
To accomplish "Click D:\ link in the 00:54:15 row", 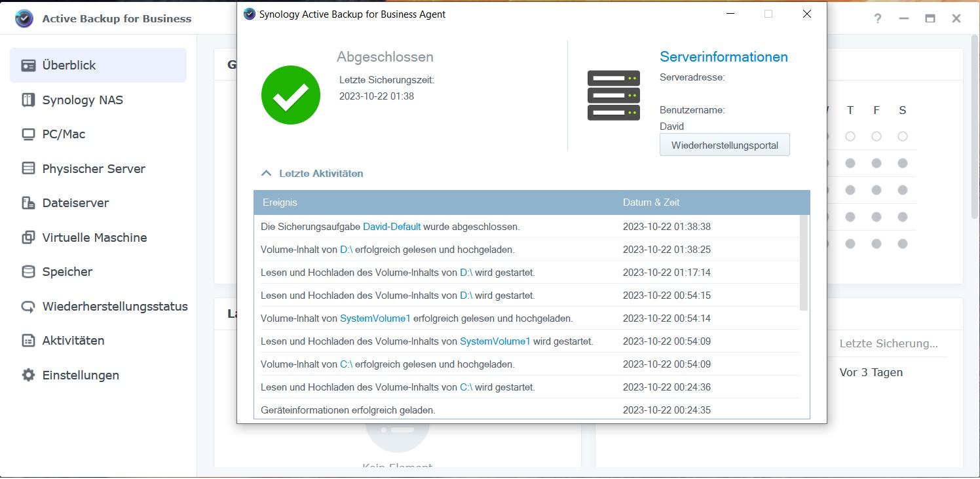I will [x=466, y=296].
